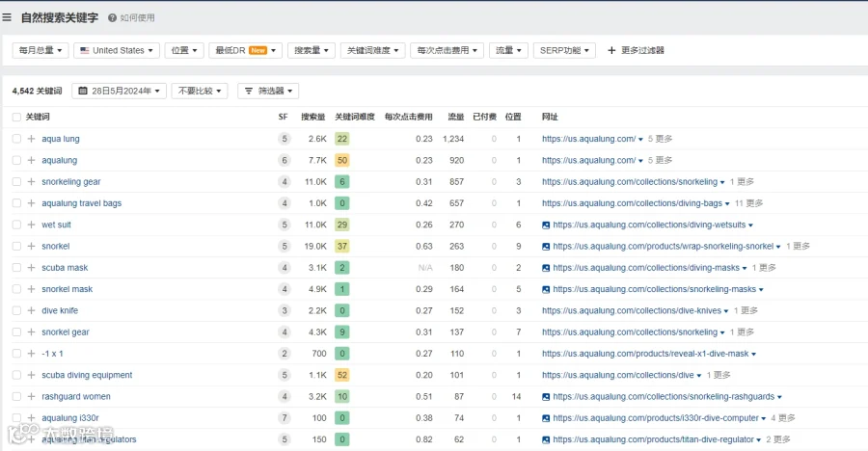Screen dimensions: 868x451
Task: Open the 如何使用 help link
Action: pos(137,17)
